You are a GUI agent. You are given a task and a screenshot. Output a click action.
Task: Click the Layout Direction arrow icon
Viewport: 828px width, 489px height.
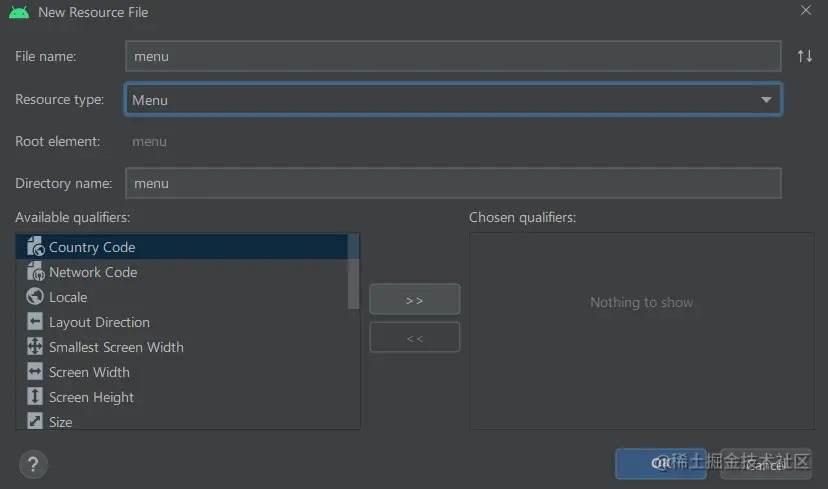coord(35,321)
